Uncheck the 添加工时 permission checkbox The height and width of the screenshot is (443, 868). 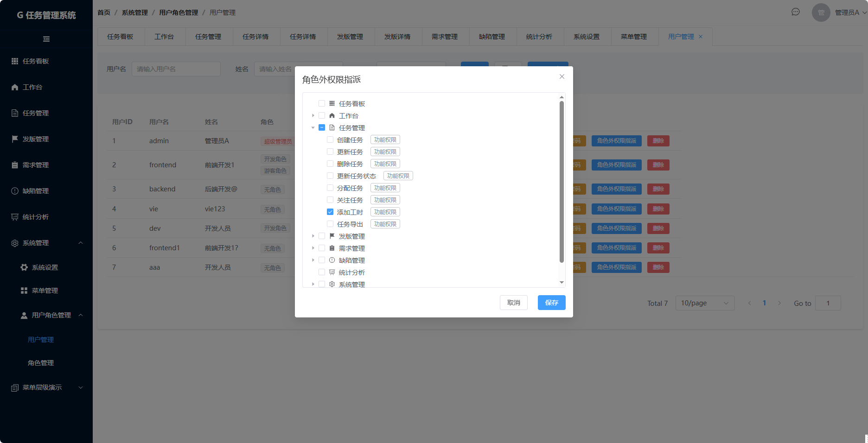click(x=330, y=212)
